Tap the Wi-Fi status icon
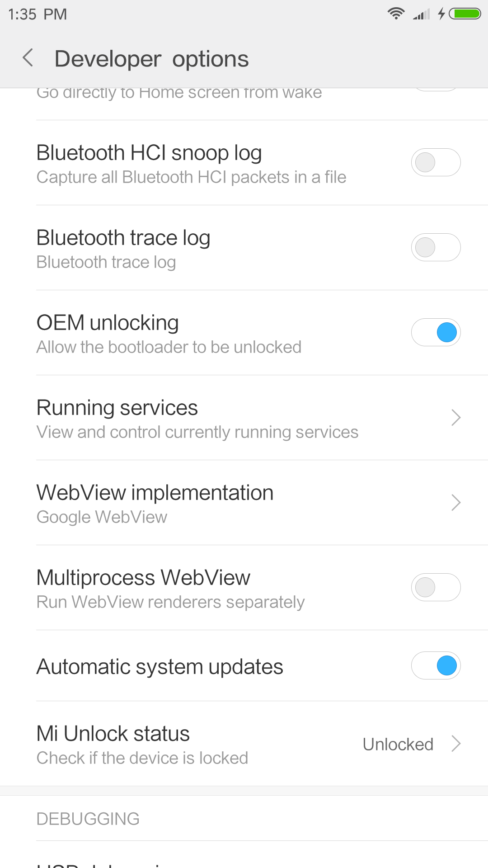488x868 pixels. click(x=396, y=14)
